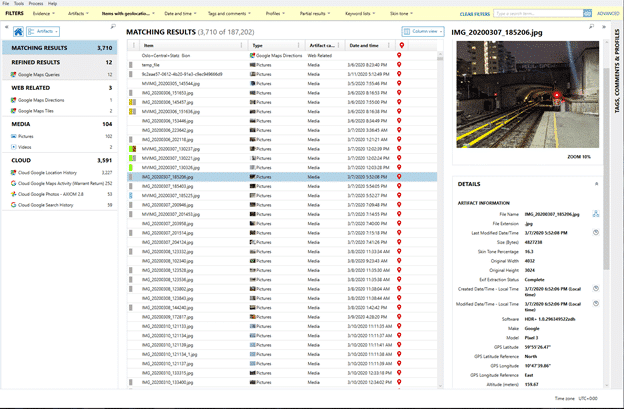The width and height of the screenshot is (624, 409).
Task: Open the Keyword lists filter dropdown
Action: click(360, 14)
